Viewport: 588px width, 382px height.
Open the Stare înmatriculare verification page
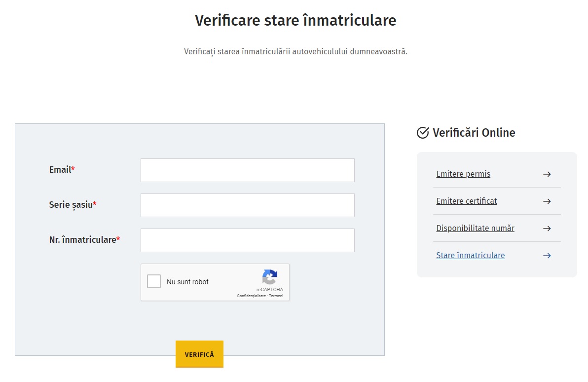pyautogui.click(x=470, y=255)
